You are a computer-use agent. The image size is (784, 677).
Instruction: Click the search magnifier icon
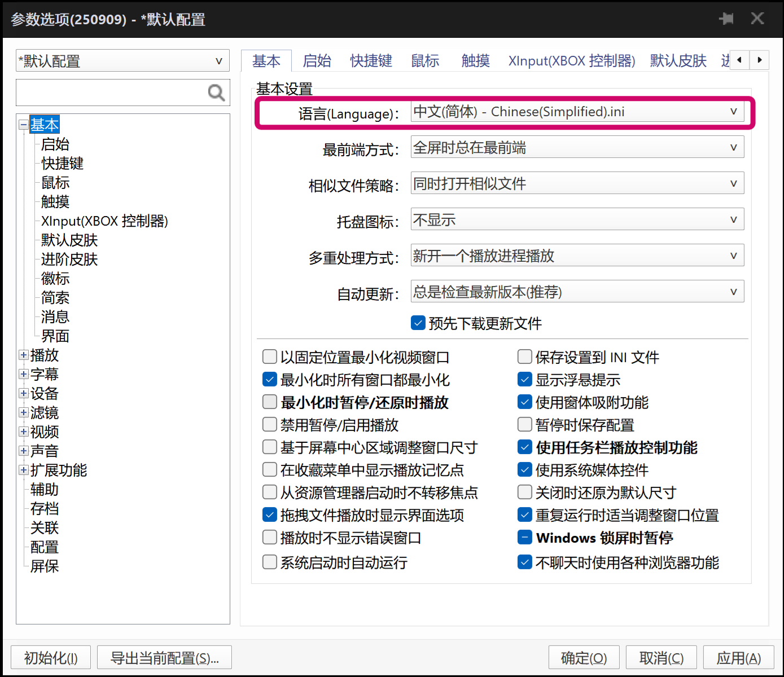(216, 93)
